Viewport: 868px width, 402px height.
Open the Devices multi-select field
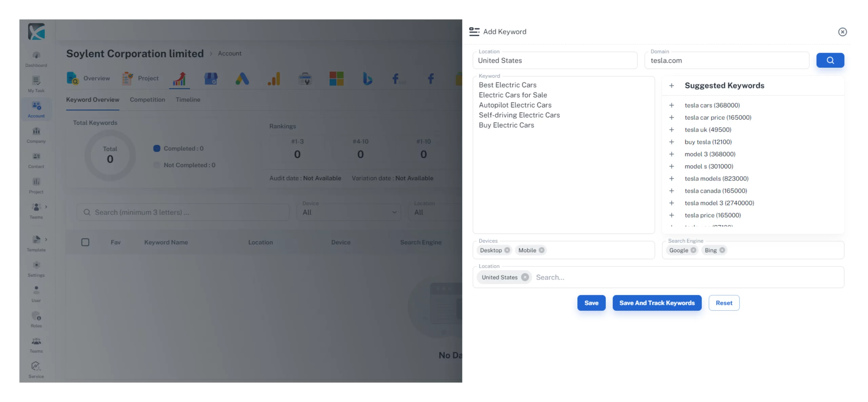pos(564,250)
